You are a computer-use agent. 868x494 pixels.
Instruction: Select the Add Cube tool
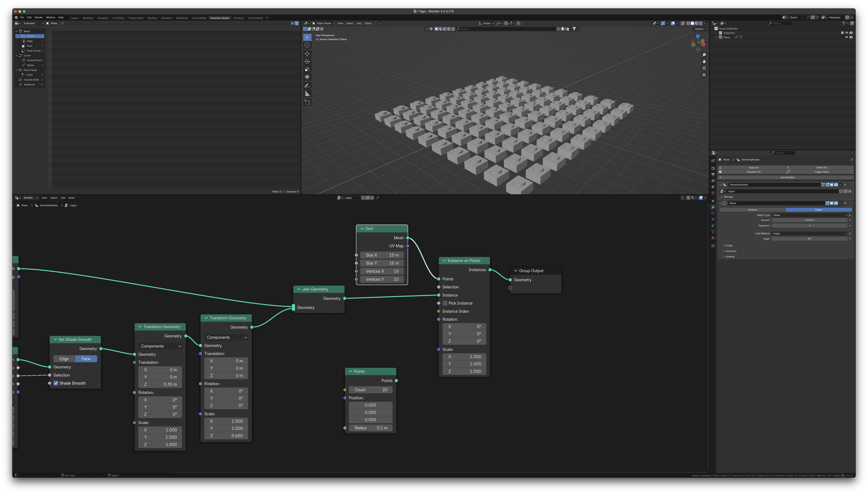[307, 102]
